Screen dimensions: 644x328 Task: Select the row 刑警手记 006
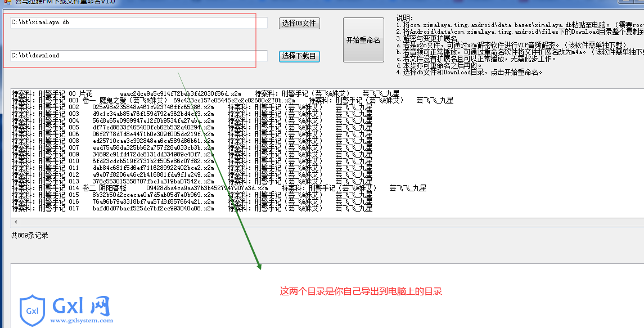(192, 134)
